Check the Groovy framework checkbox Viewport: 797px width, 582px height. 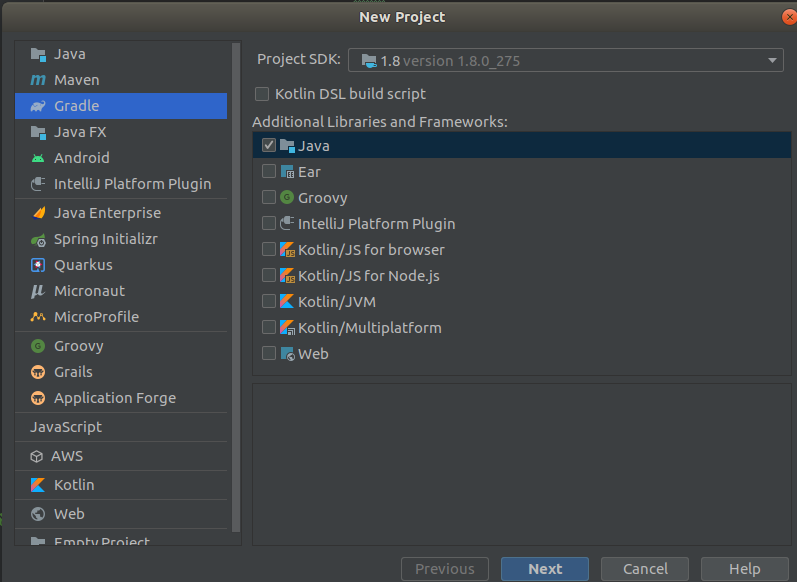tap(268, 198)
